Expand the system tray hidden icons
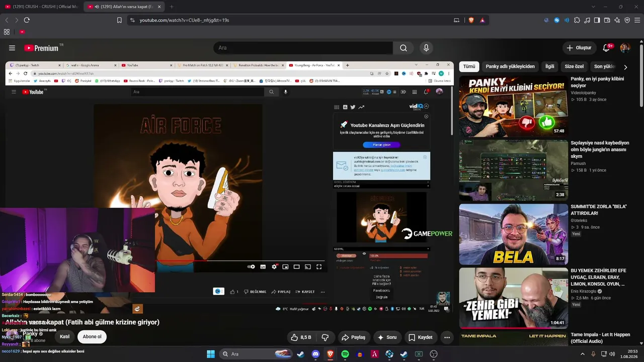Image resolution: width=644 pixels, height=362 pixels. click(x=583, y=354)
